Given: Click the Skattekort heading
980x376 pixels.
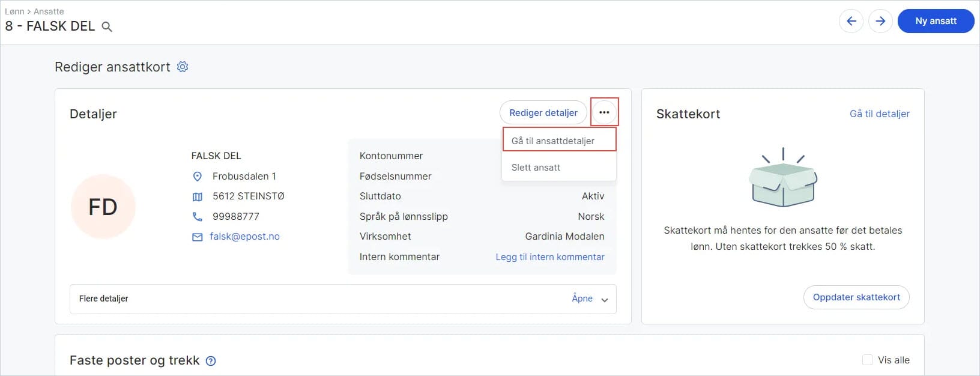Looking at the screenshot, I should coord(688,114).
